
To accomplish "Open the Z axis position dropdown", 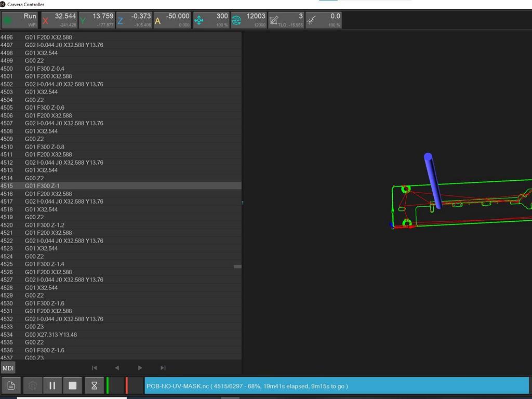I will [134, 20].
